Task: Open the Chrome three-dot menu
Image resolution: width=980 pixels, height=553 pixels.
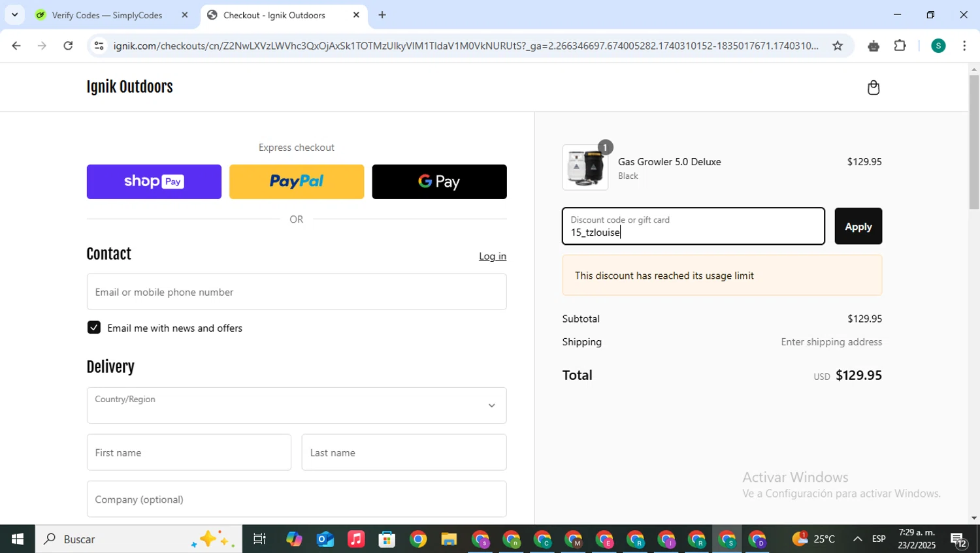Action: tap(964, 46)
